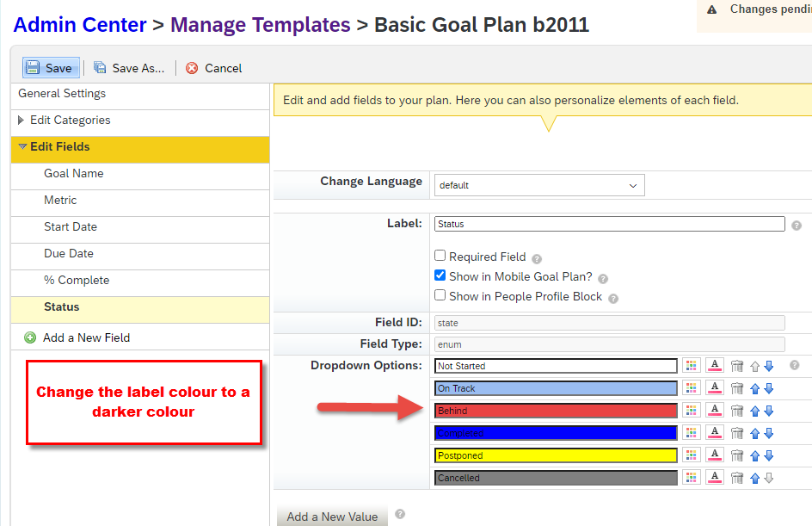Screen dimensions: 812x526
Task: Edit the blue On Track option field
Action: tap(556, 388)
